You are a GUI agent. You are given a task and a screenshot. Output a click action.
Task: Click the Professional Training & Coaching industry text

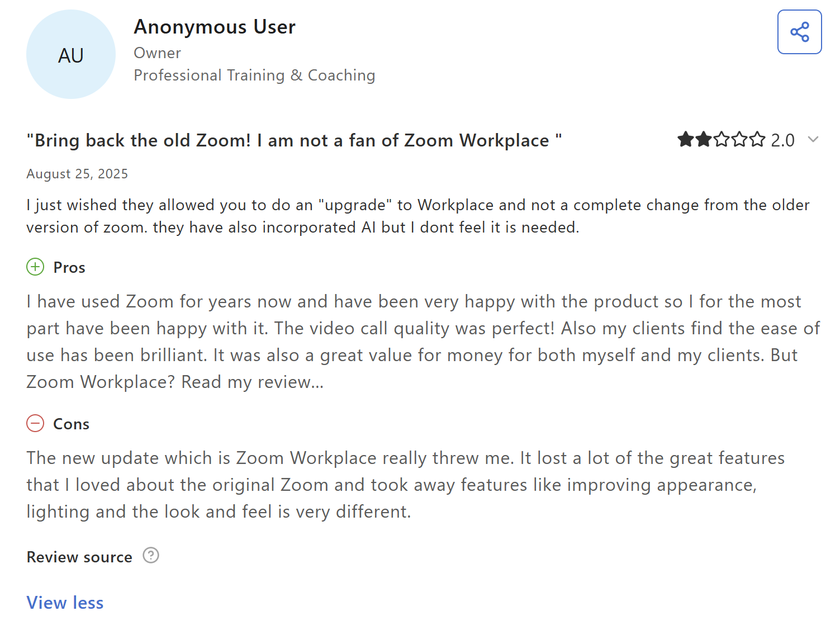coord(254,75)
